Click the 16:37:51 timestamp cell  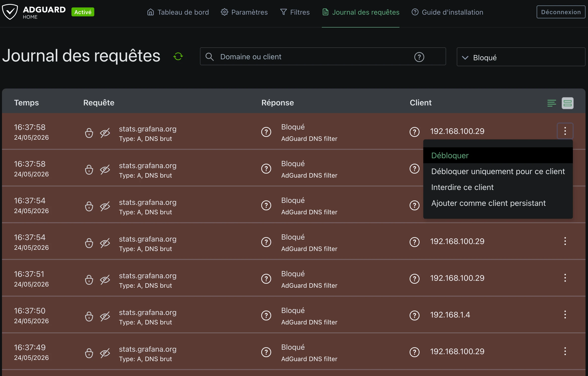click(31, 279)
